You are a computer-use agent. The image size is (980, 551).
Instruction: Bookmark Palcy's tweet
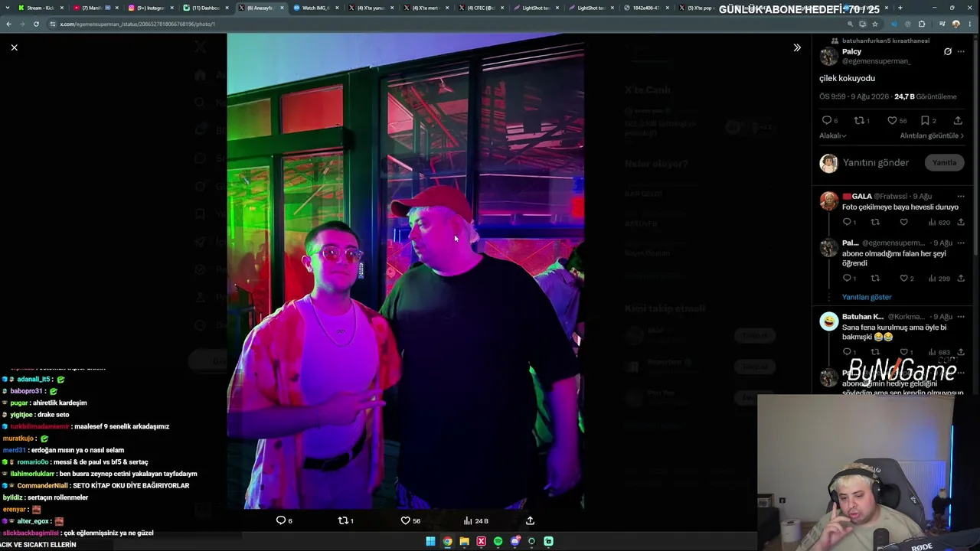[925, 121]
